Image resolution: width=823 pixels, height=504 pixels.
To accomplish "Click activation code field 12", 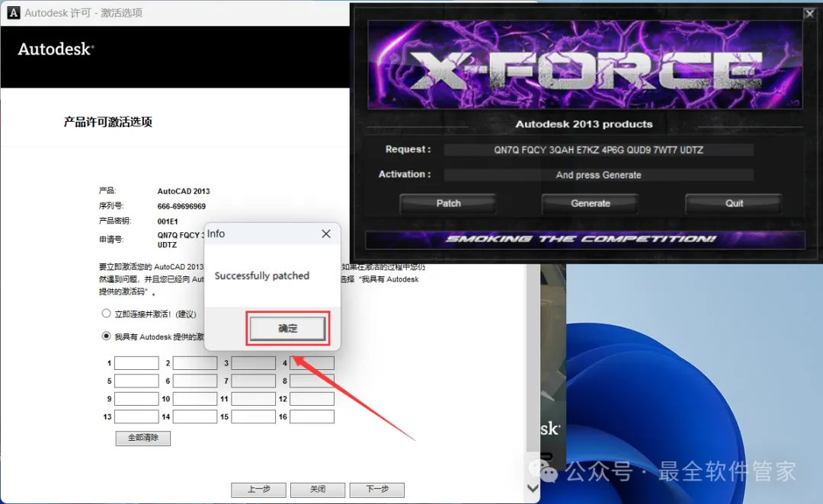I will pyautogui.click(x=312, y=399).
